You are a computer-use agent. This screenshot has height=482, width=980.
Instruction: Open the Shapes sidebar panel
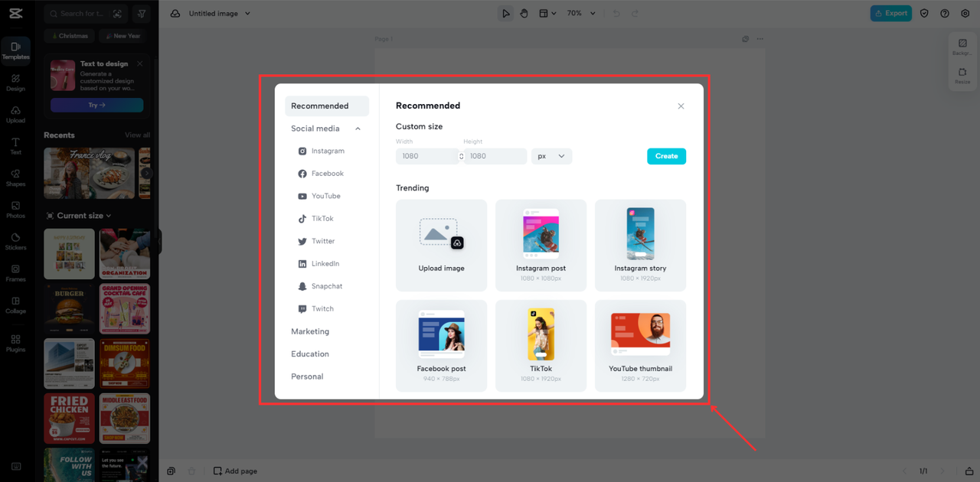click(x=15, y=178)
